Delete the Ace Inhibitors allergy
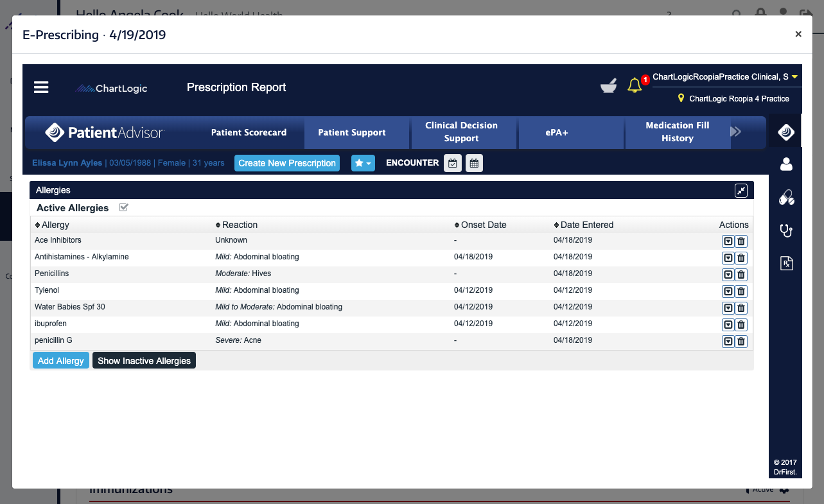The image size is (824, 504). pos(741,241)
